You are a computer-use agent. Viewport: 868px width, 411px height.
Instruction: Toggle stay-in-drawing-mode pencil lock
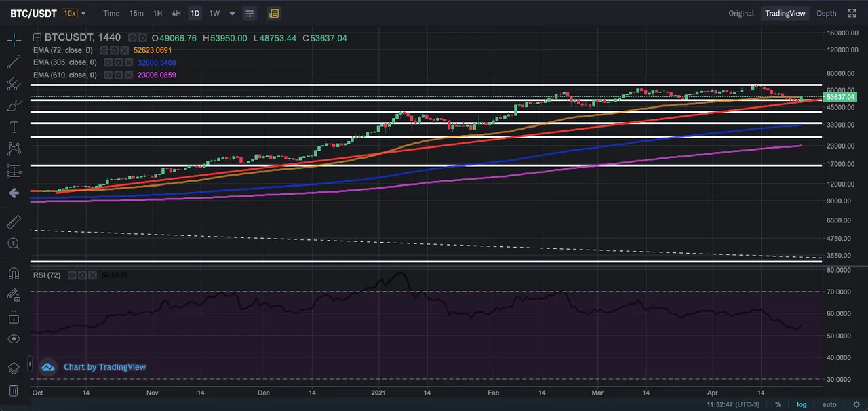[x=14, y=295]
